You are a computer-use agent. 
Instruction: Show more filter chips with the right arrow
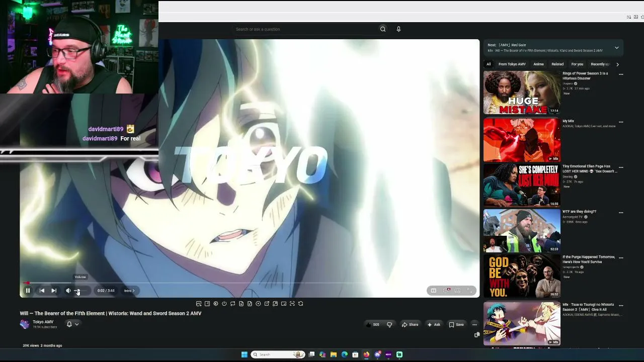click(617, 64)
